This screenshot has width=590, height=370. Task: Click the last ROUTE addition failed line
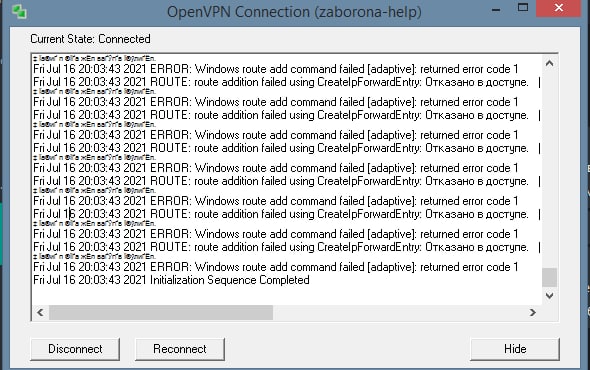point(281,247)
